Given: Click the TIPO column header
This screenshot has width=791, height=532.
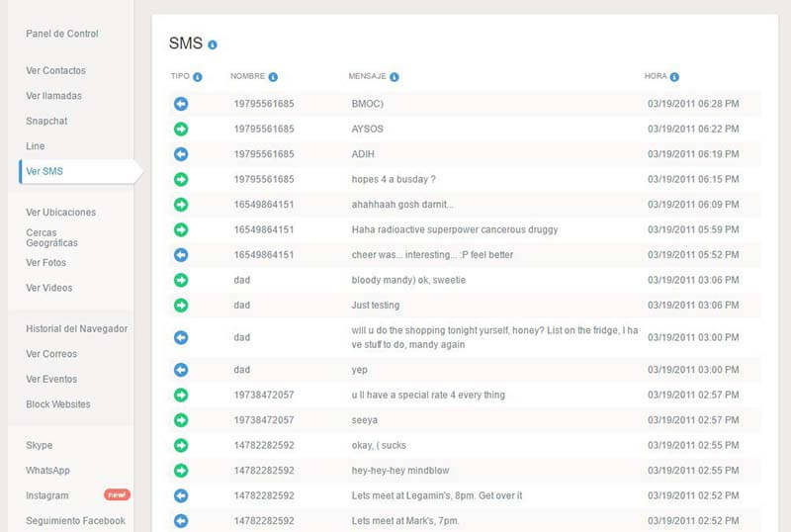Looking at the screenshot, I should click(180, 76).
